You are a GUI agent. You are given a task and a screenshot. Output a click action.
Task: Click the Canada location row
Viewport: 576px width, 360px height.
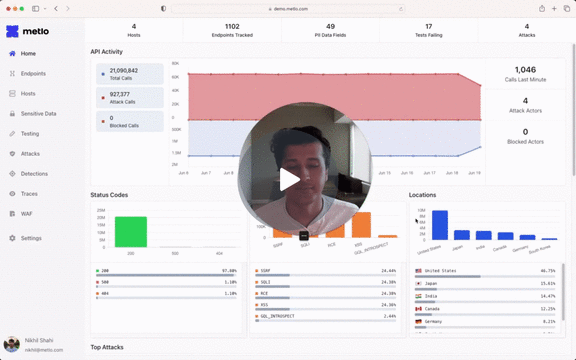pos(485,311)
